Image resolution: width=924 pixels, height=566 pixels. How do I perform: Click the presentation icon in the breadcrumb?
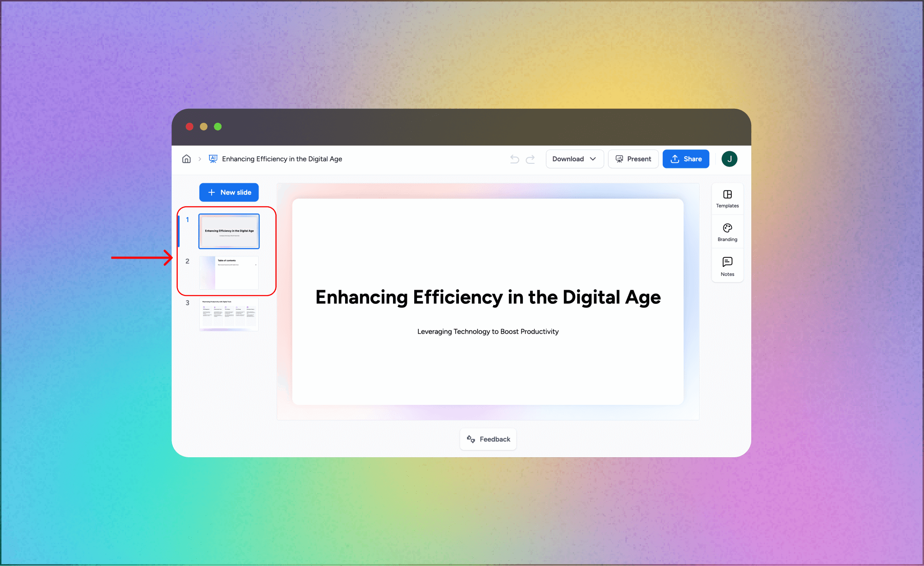[213, 159]
